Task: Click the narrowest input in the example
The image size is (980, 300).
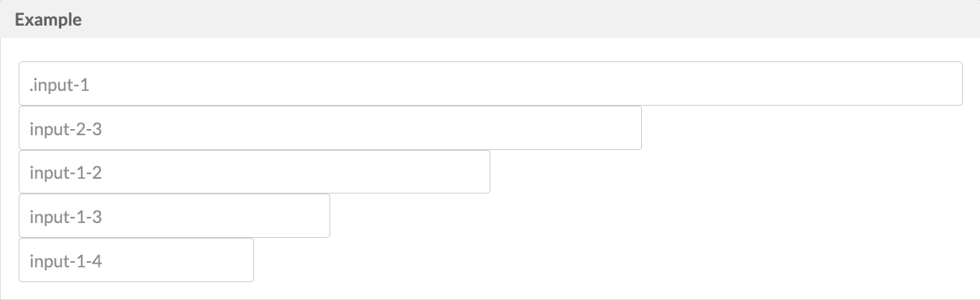Action: (x=136, y=260)
